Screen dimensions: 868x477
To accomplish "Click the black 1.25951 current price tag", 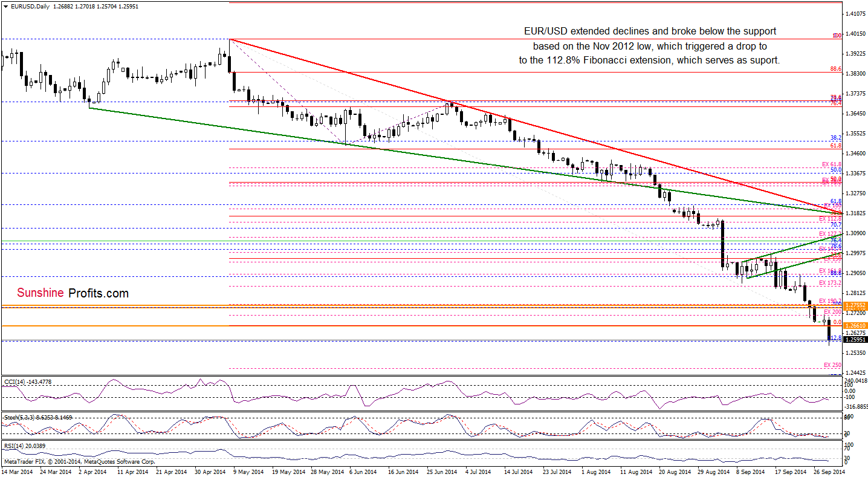I will pos(856,340).
